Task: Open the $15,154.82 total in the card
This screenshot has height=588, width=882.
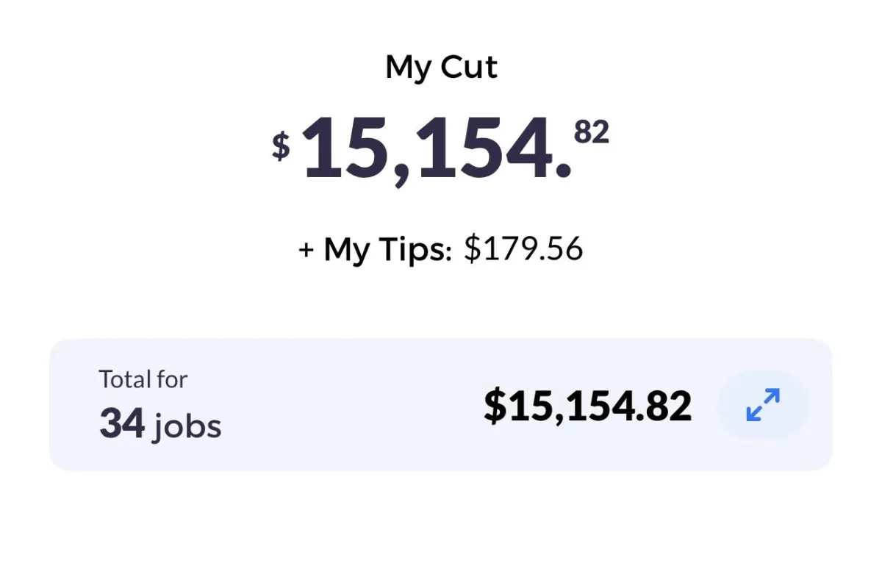Action: pos(587,406)
